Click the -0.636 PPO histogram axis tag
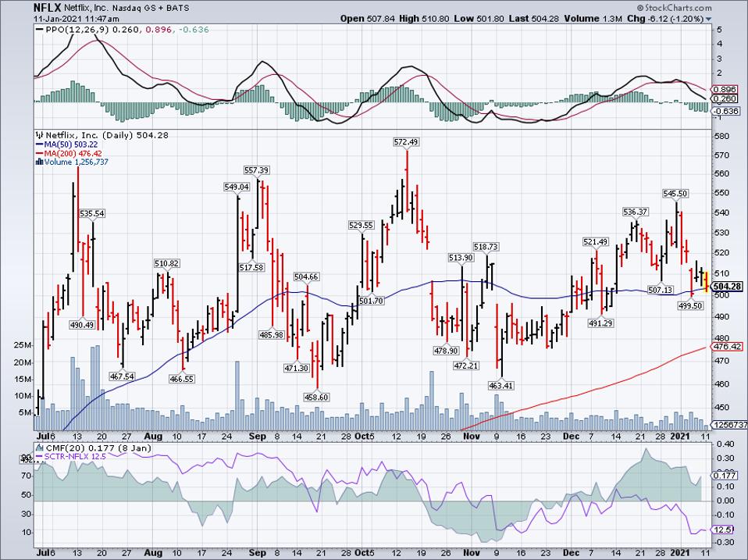The image size is (748, 560). click(725, 111)
